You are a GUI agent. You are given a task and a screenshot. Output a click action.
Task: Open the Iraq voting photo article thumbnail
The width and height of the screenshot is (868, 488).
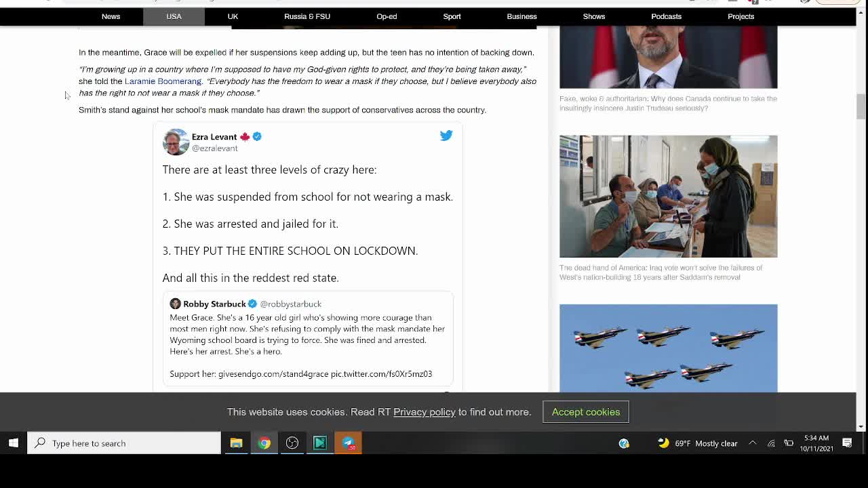coord(668,197)
